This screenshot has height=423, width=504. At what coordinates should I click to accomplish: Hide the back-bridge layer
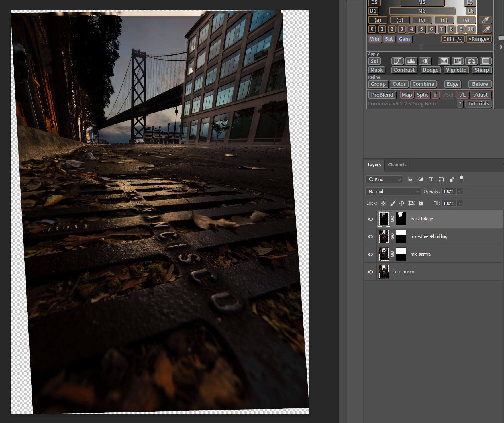tap(370, 219)
